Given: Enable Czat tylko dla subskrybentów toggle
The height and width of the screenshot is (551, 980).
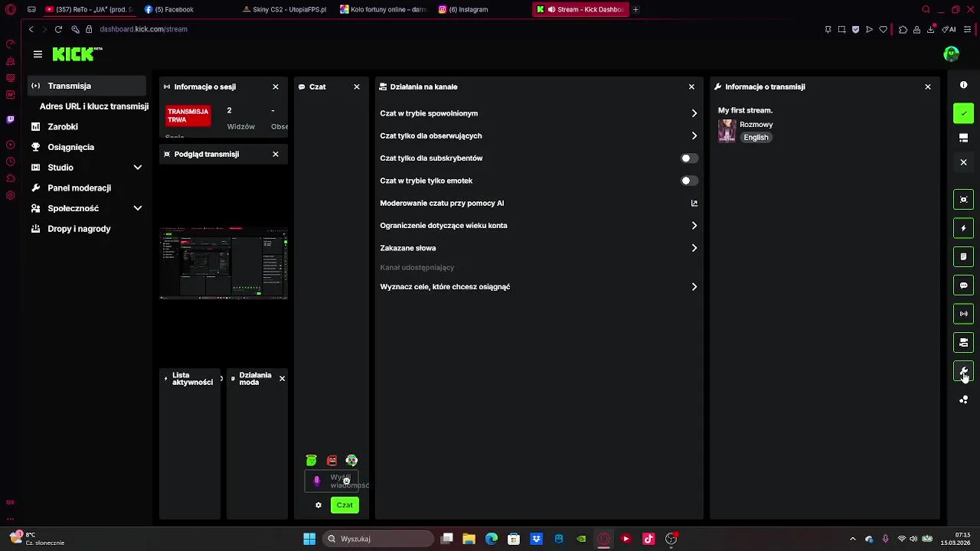Looking at the screenshot, I should pyautogui.click(x=689, y=158).
